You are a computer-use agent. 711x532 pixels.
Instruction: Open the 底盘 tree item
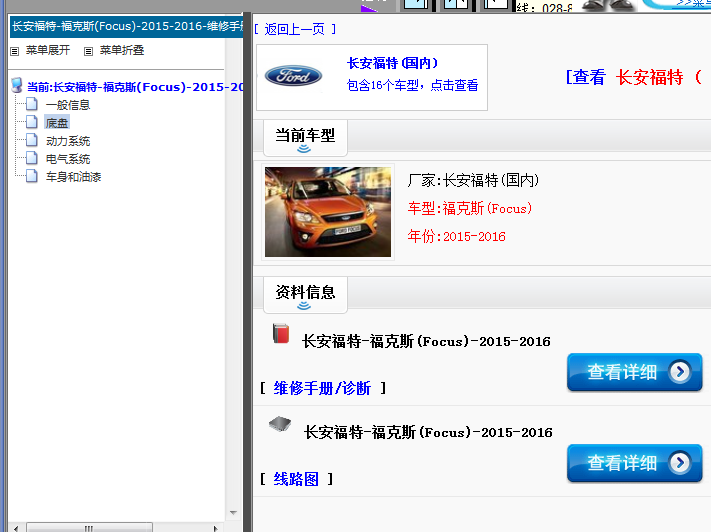[57, 122]
